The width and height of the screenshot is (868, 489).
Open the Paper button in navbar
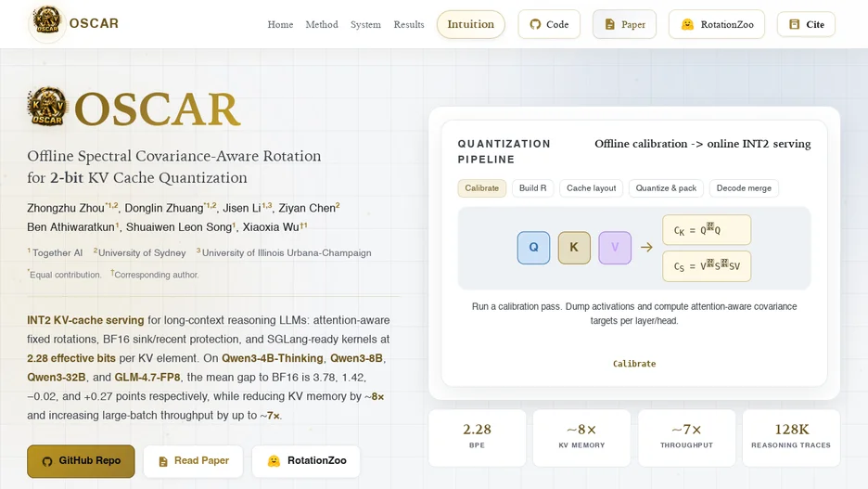point(624,24)
